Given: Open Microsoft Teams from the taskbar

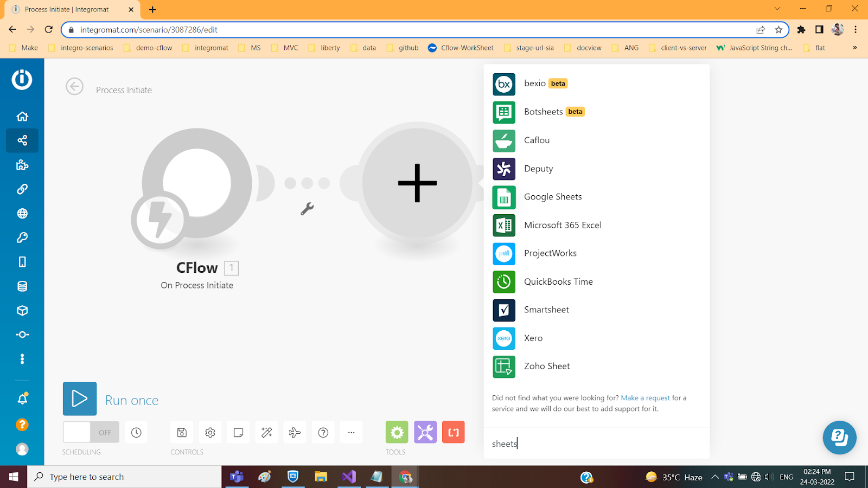Looking at the screenshot, I should (237, 477).
